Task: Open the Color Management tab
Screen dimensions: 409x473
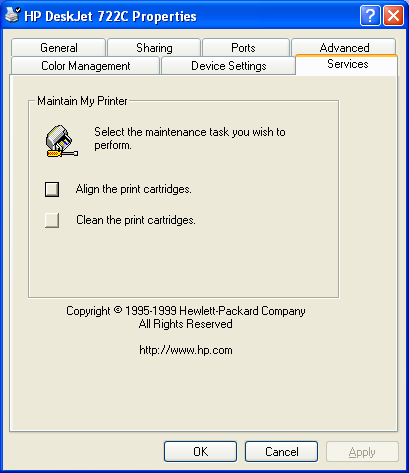Action: point(85,66)
